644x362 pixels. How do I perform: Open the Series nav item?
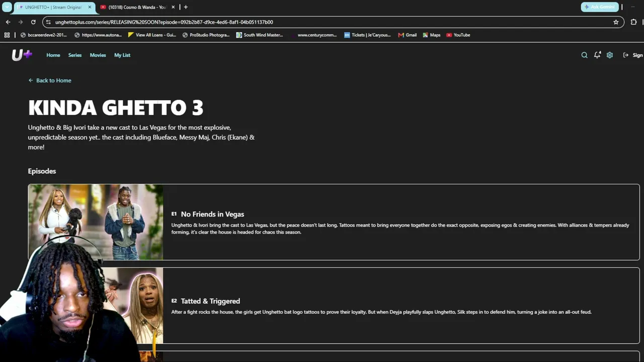point(75,55)
